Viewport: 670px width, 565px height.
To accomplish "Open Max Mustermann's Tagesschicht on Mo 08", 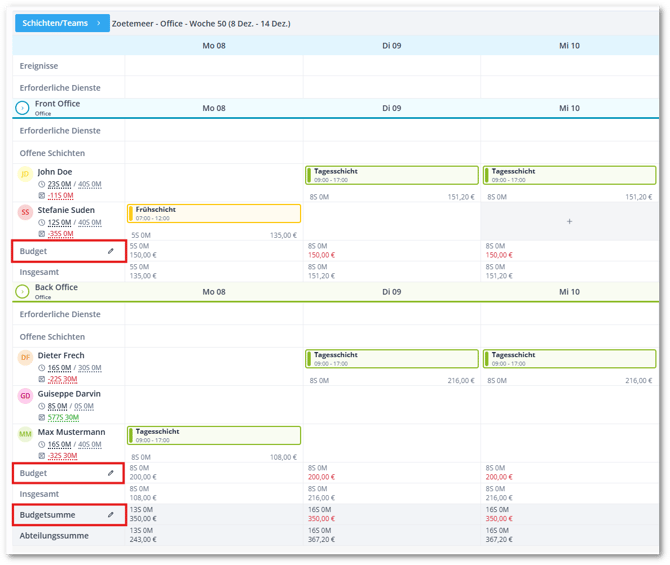I will tap(214, 435).
